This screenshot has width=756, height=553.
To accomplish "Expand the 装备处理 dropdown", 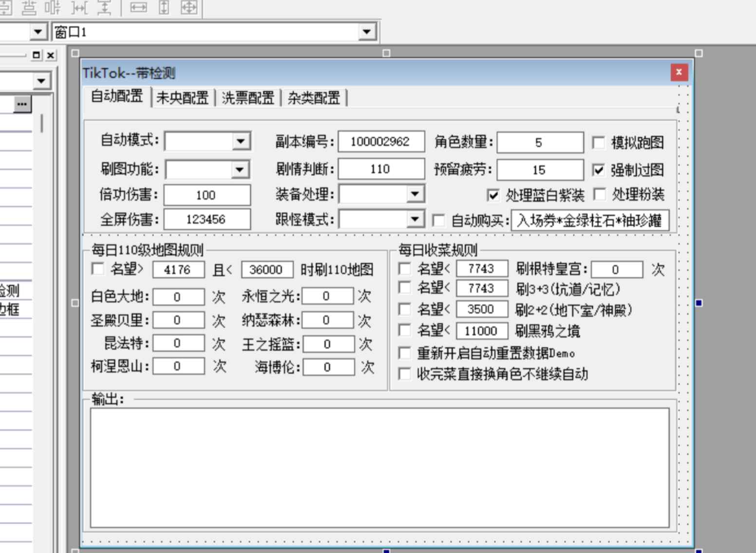I will point(415,194).
